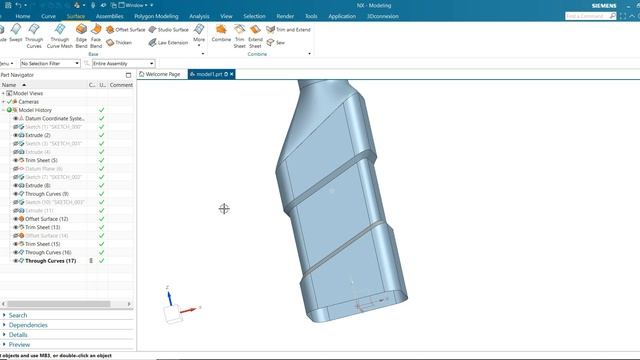Select Datum Coordinate System in history
The height and width of the screenshot is (360, 640).
click(x=55, y=118)
